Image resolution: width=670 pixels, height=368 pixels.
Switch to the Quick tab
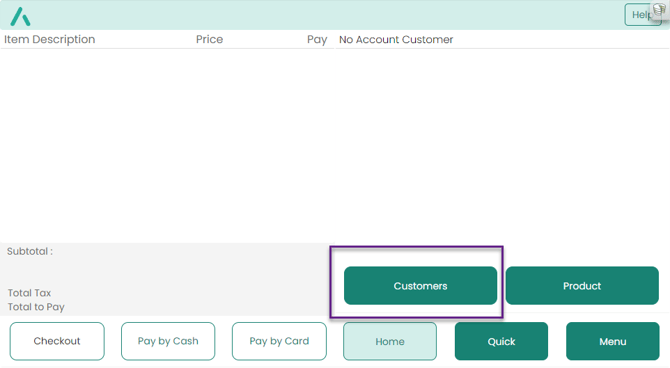(x=501, y=341)
